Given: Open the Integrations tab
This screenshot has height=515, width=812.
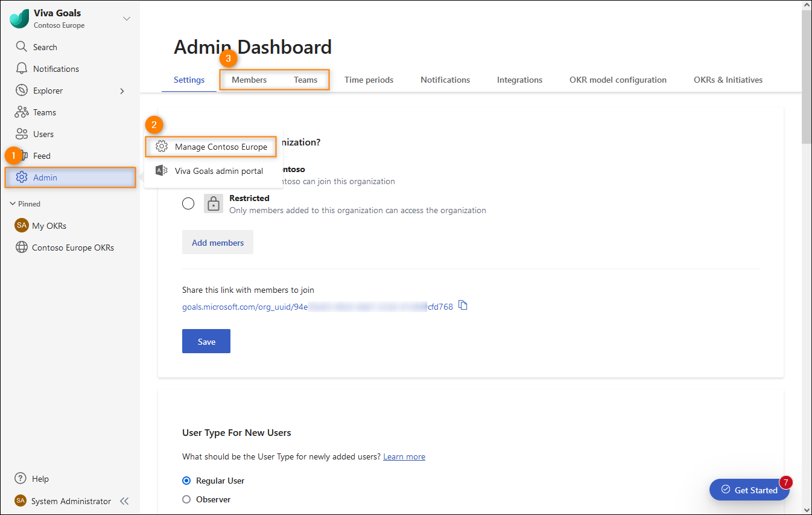Looking at the screenshot, I should [x=519, y=80].
